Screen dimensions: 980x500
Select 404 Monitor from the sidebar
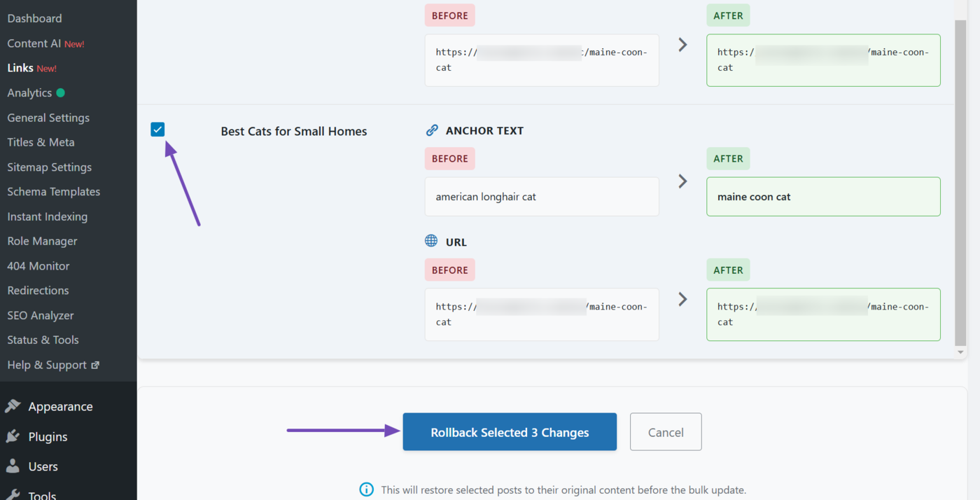pyautogui.click(x=38, y=265)
